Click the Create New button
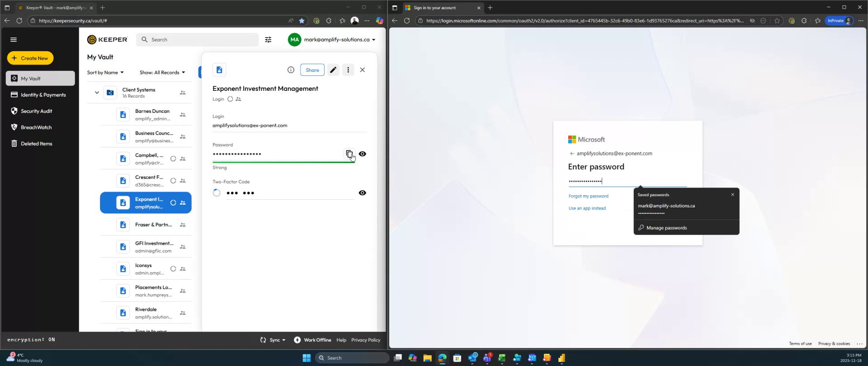868x366 pixels. pyautogui.click(x=30, y=58)
